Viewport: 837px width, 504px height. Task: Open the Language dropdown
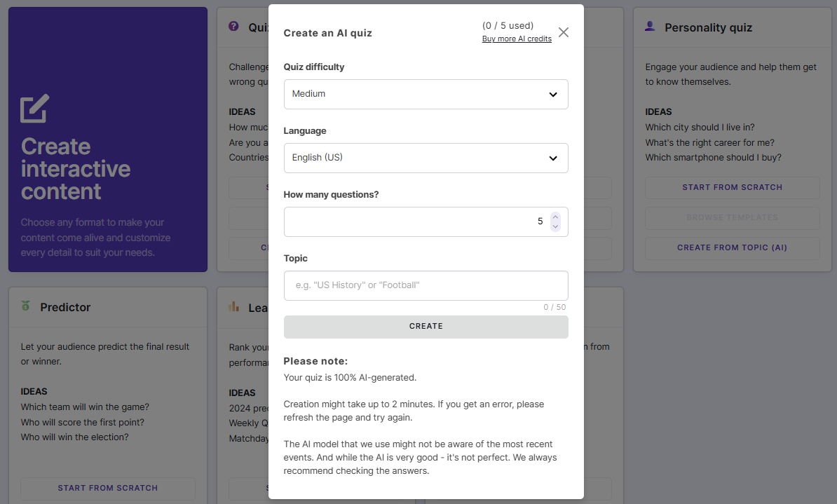point(426,157)
